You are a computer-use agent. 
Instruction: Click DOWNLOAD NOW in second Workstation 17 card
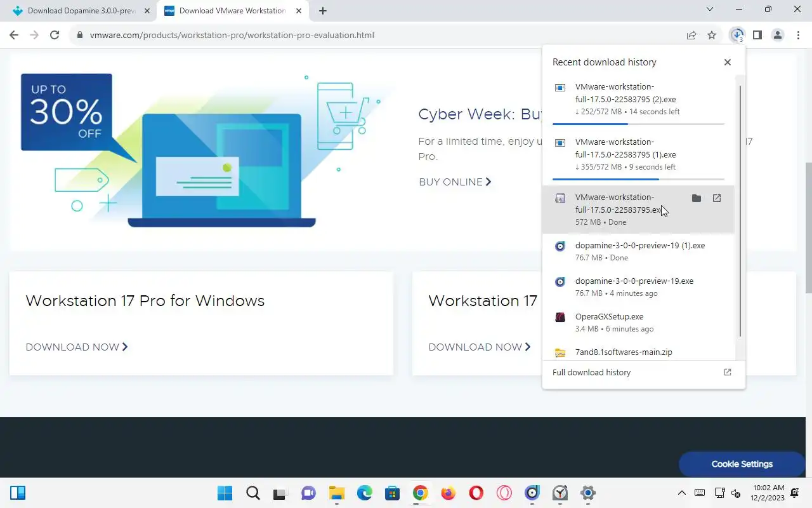[x=480, y=347]
